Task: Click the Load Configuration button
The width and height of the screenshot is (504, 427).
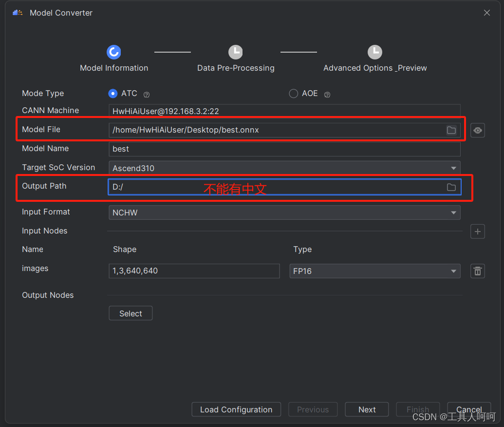Action: coord(236,409)
